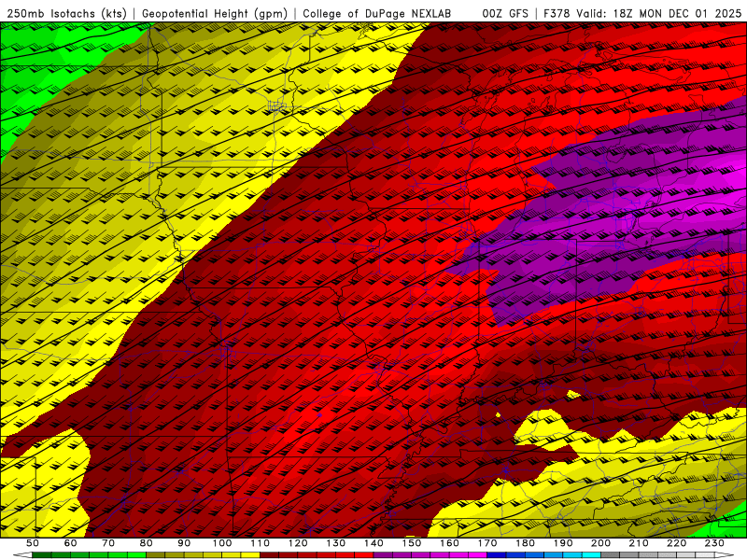Select the 230 label on the scale
Viewport: 747px width, 560px height.
714,543
